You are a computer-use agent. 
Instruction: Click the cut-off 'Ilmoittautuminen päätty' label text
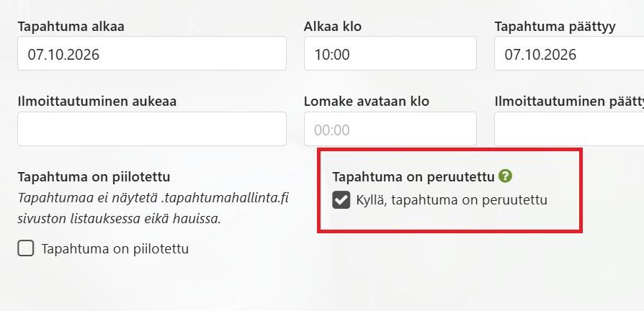click(569, 102)
